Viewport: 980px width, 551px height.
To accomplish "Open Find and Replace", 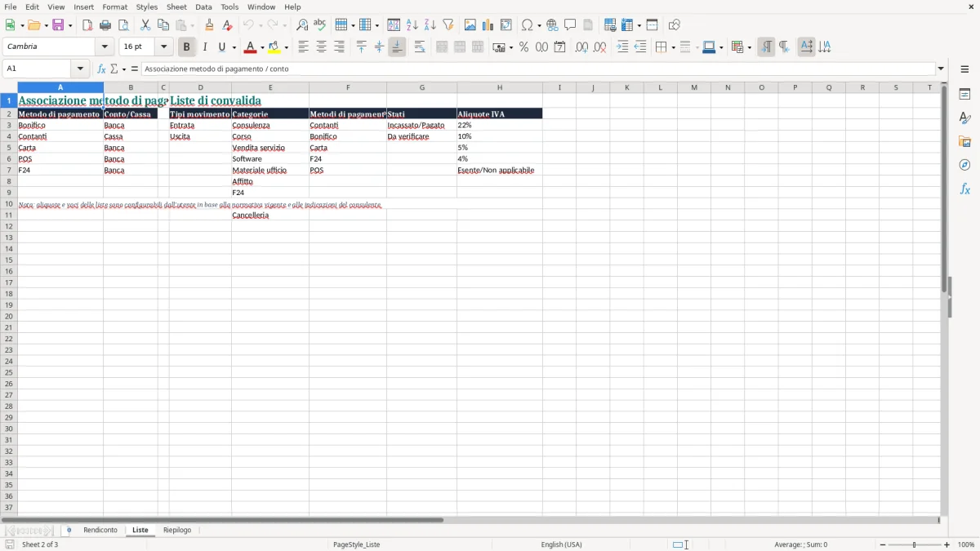I will click(x=302, y=25).
